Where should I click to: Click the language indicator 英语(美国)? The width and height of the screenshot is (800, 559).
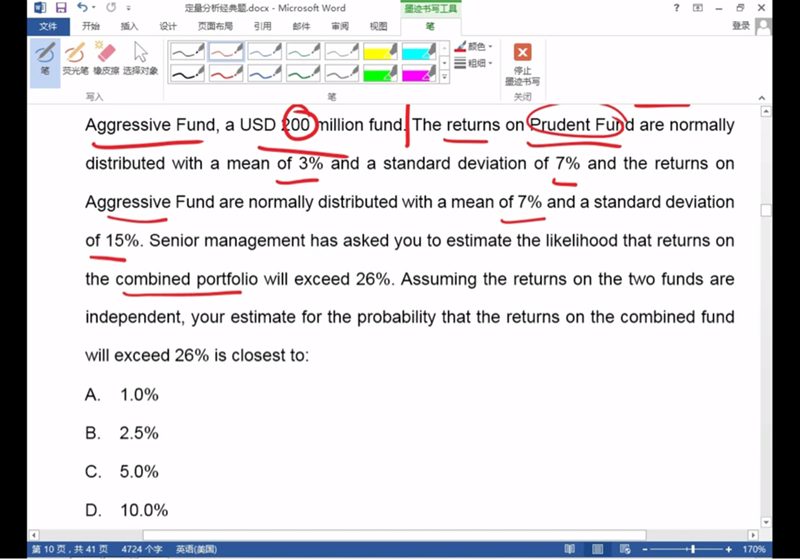click(x=196, y=549)
